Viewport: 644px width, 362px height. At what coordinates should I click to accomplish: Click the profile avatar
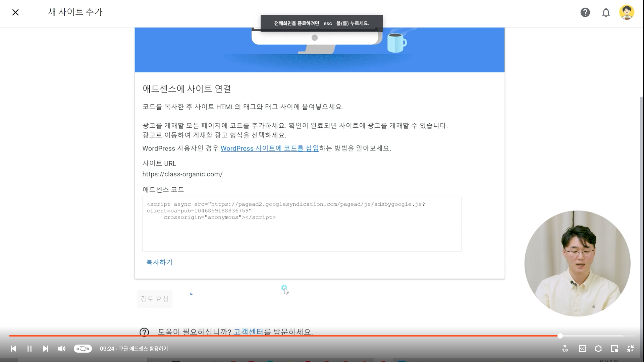click(626, 12)
